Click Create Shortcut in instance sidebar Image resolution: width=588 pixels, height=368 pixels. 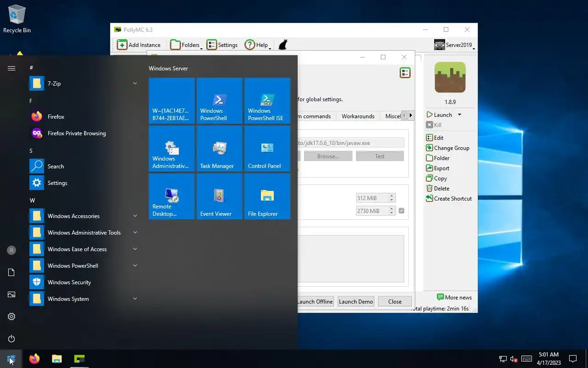coord(449,198)
